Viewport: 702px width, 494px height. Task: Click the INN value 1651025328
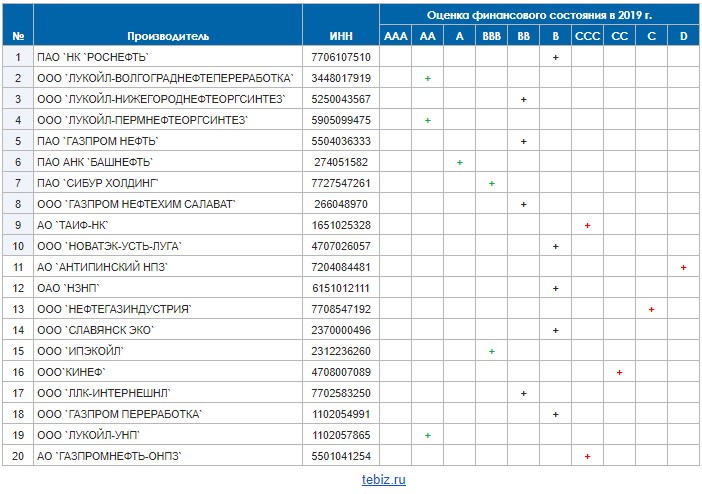[341, 225]
